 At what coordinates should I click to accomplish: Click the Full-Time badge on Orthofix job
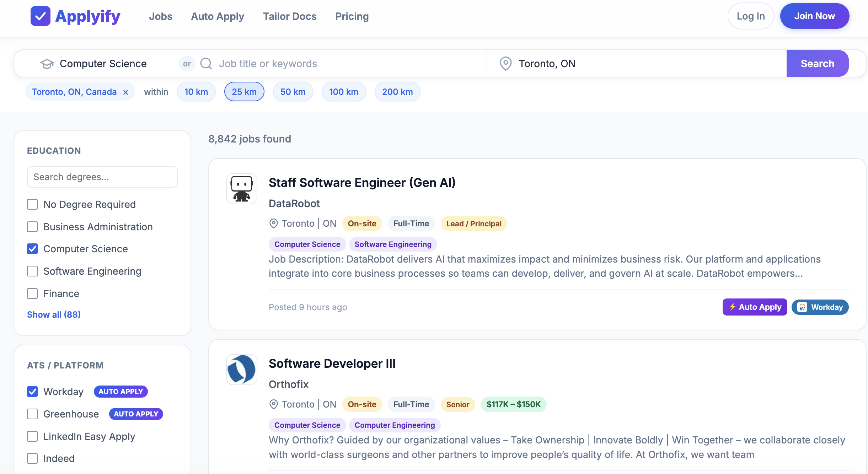point(411,404)
